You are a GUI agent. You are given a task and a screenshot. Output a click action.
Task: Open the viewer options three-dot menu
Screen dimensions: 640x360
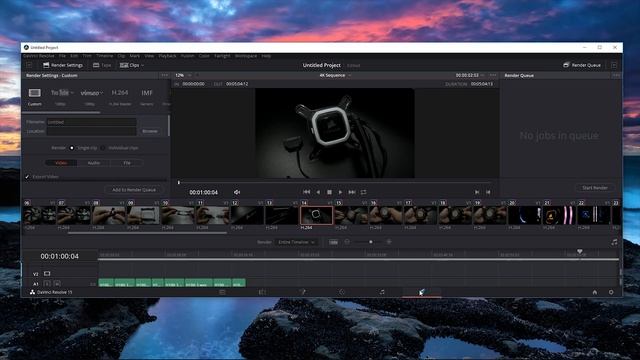click(x=493, y=75)
